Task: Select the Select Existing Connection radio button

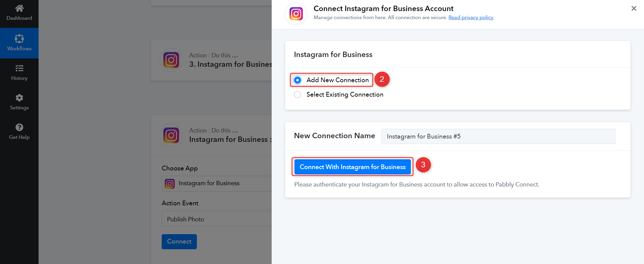Action: [x=298, y=95]
